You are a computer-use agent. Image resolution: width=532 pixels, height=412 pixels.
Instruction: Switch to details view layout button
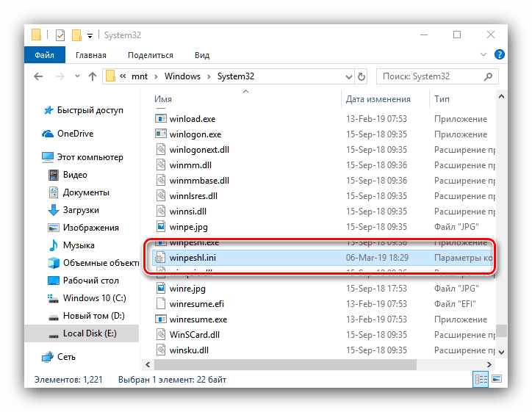click(x=481, y=379)
